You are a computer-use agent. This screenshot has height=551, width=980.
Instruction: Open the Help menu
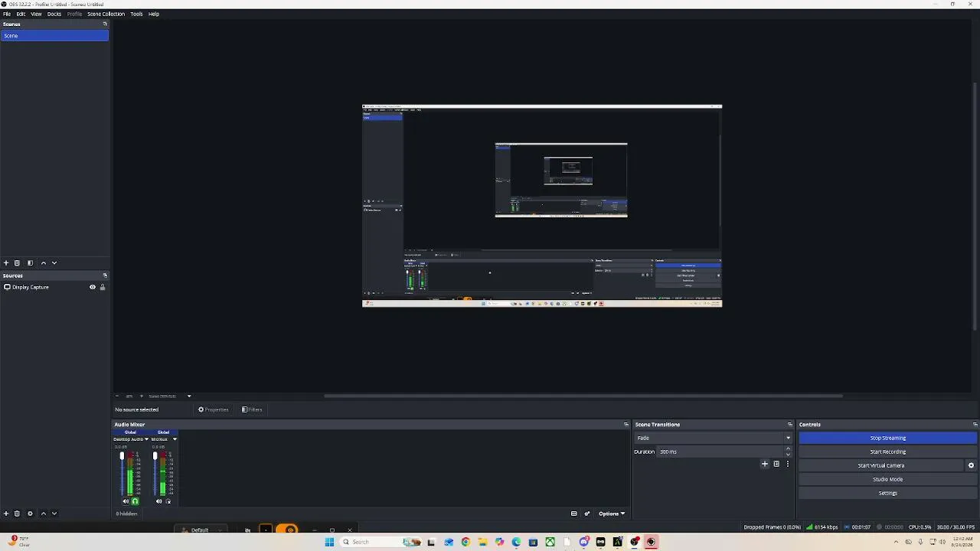pos(154,14)
